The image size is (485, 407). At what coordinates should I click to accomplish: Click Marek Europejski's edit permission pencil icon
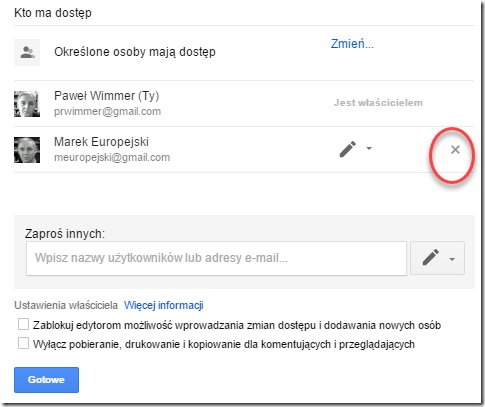click(348, 149)
